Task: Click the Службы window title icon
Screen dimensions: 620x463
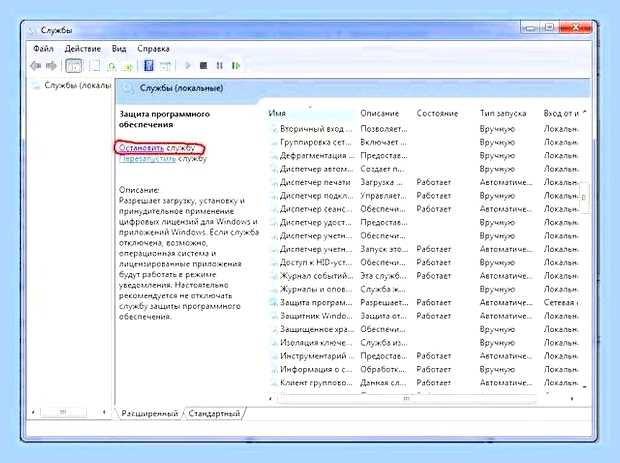Action: [x=32, y=30]
